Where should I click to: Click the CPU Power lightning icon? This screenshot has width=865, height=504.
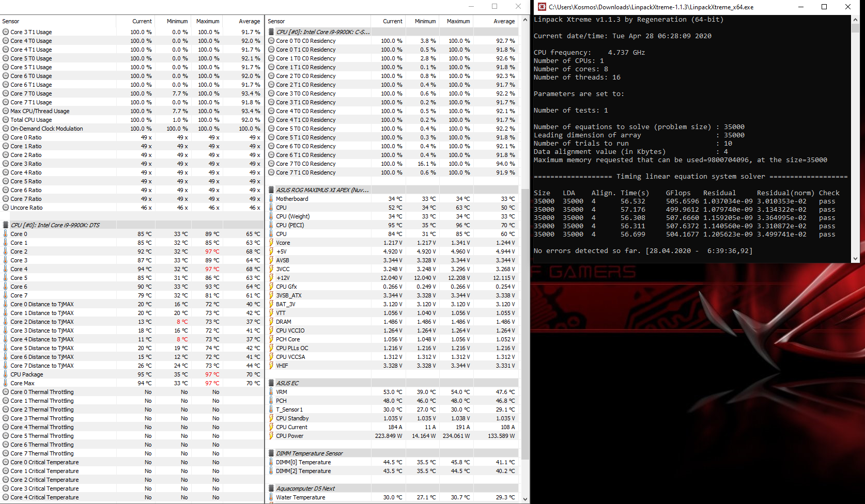coord(271,436)
